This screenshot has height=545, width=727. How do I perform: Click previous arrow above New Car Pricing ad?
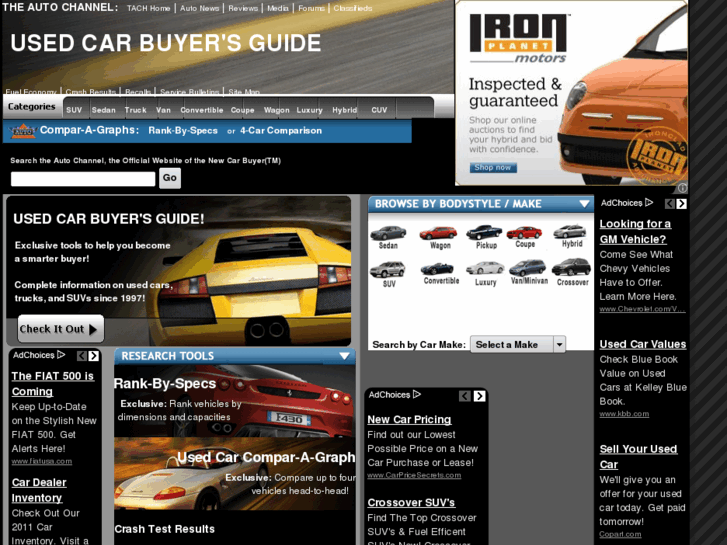click(465, 396)
